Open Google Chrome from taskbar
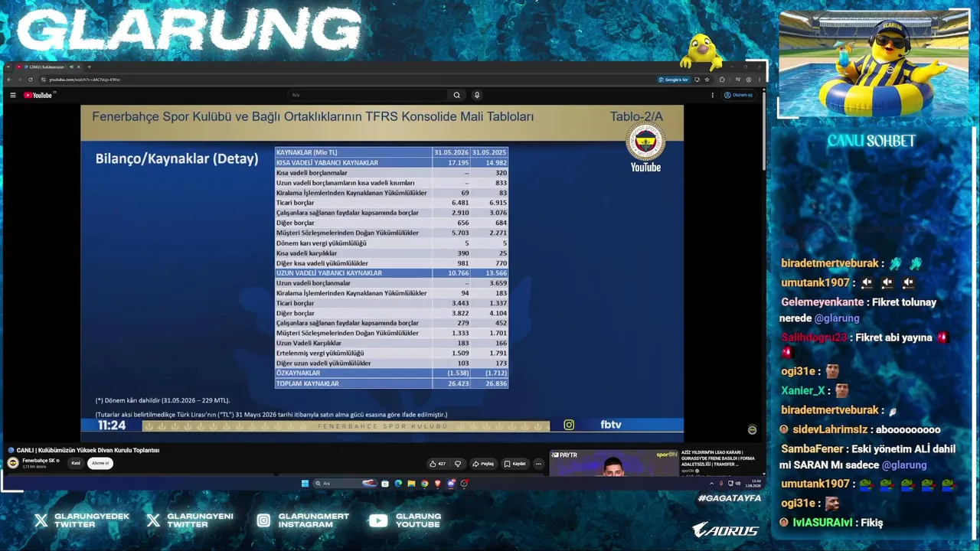This screenshot has height=551, width=980. coord(425,484)
